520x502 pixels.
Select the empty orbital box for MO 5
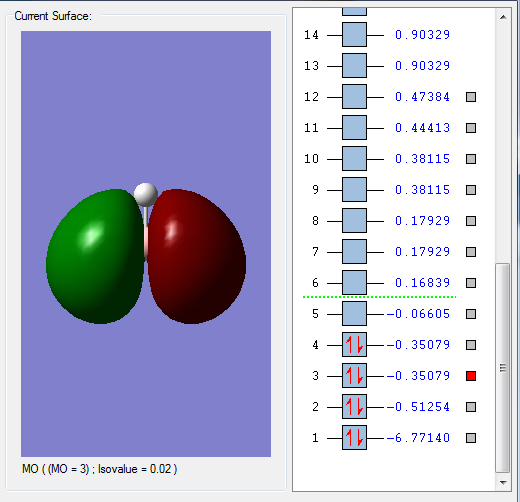pyautogui.click(x=354, y=314)
